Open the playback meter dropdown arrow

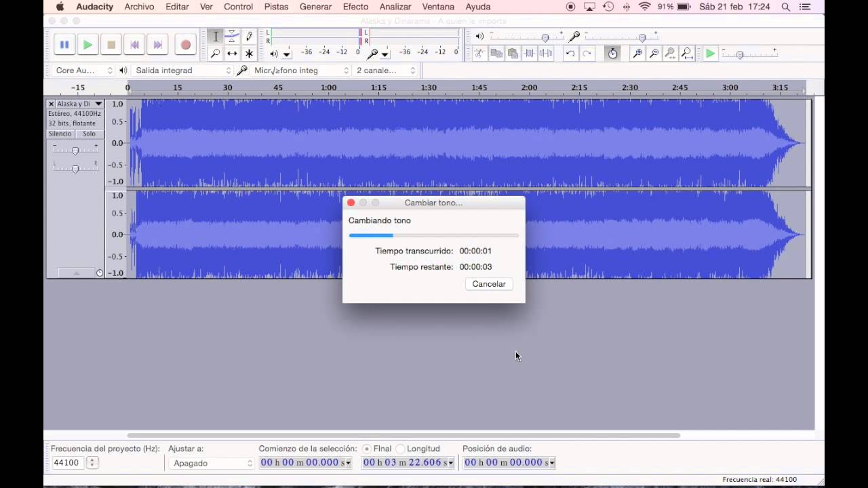pyautogui.click(x=287, y=54)
